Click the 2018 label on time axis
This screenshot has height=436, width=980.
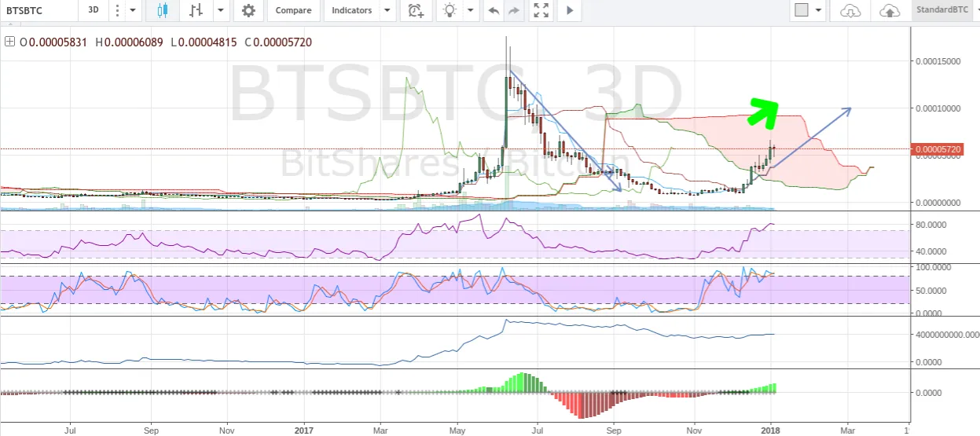[x=773, y=431]
